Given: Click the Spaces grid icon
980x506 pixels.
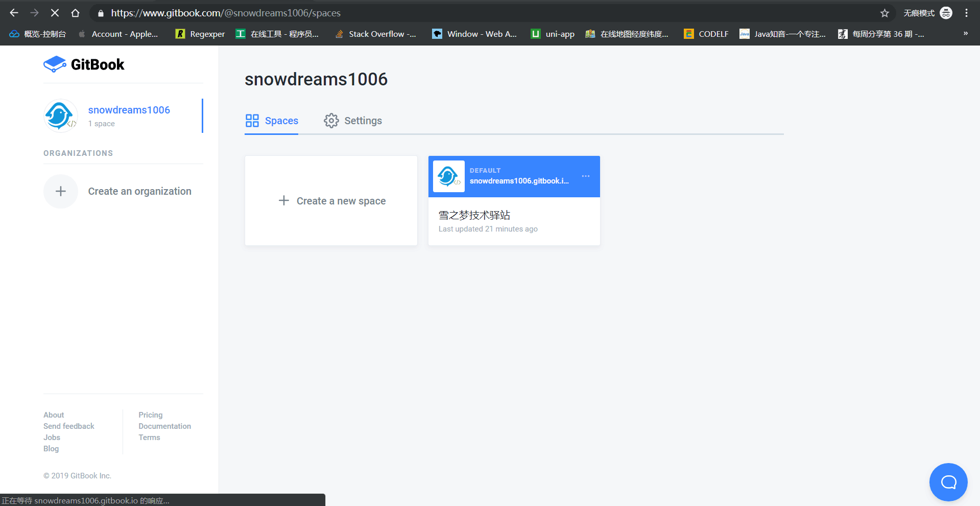Looking at the screenshot, I should click(x=252, y=120).
